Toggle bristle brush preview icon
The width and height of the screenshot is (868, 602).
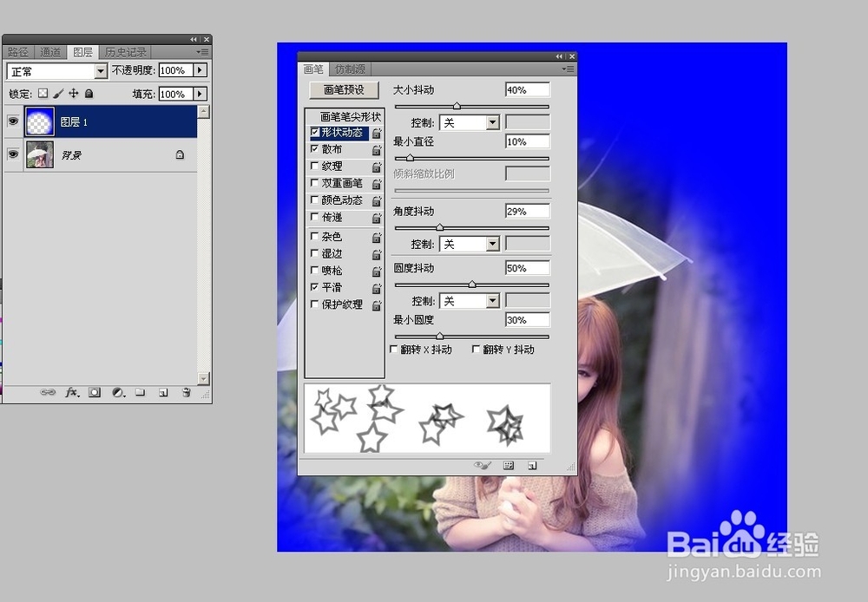click(483, 465)
